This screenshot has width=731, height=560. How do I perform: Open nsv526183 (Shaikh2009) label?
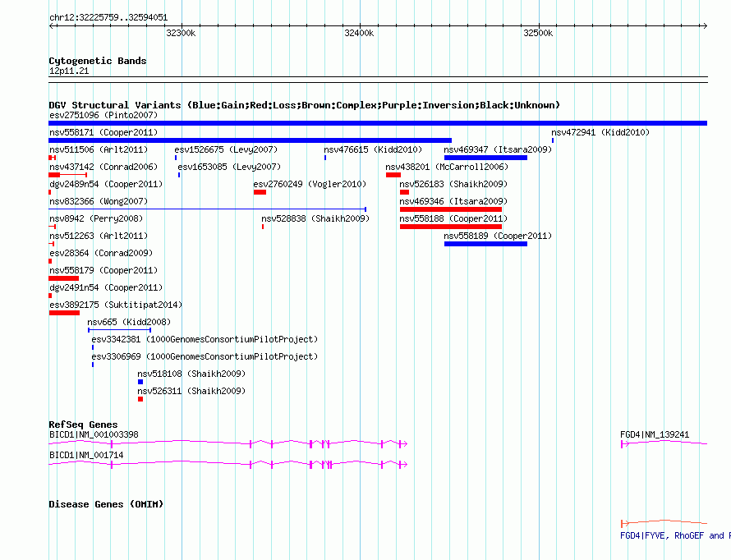(x=453, y=184)
